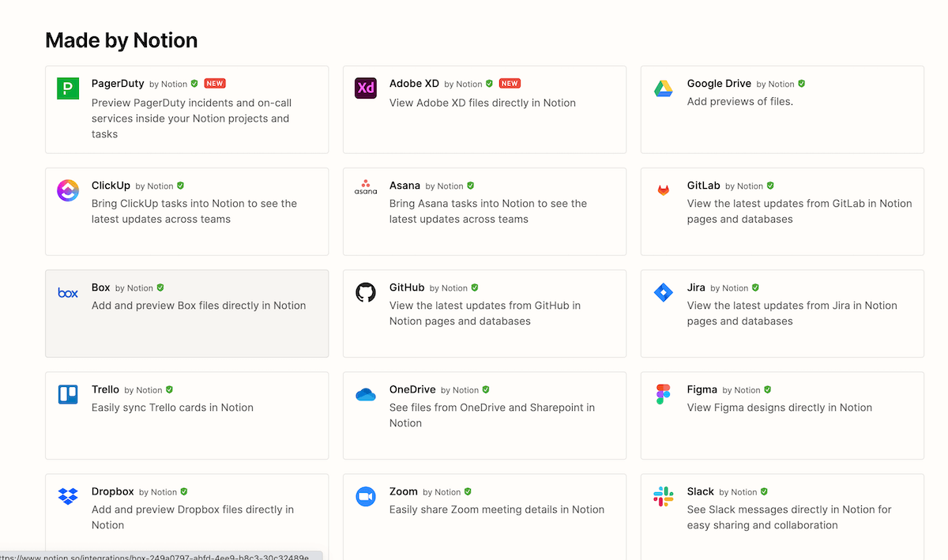Select the Zoom camera icon
The width and height of the screenshot is (948, 560).
click(365, 496)
